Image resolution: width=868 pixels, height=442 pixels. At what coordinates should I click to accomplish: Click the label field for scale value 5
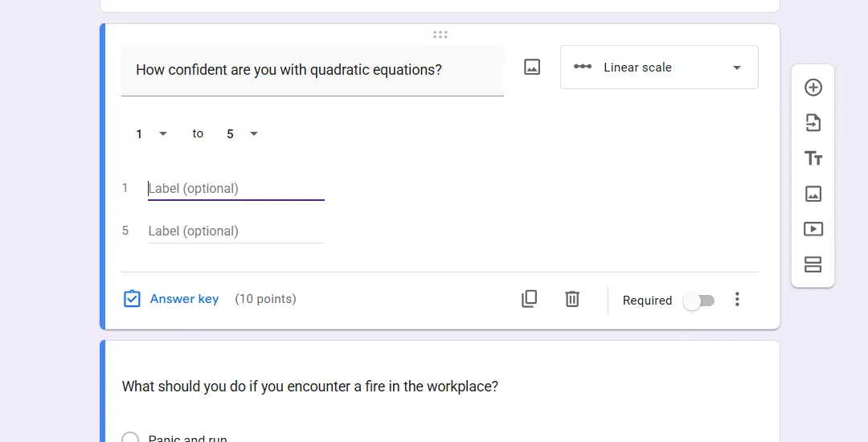point(235,231)
